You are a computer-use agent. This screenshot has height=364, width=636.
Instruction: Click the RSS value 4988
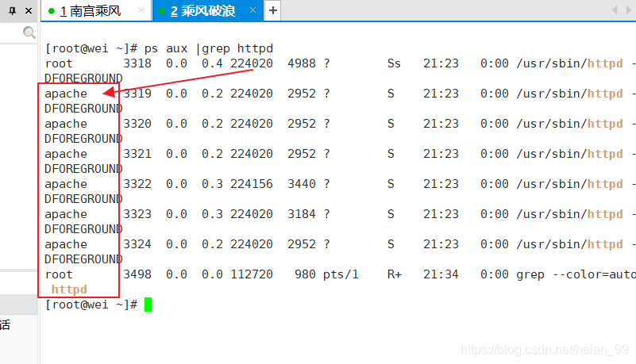pyautogui.click(x=302, y=63)
